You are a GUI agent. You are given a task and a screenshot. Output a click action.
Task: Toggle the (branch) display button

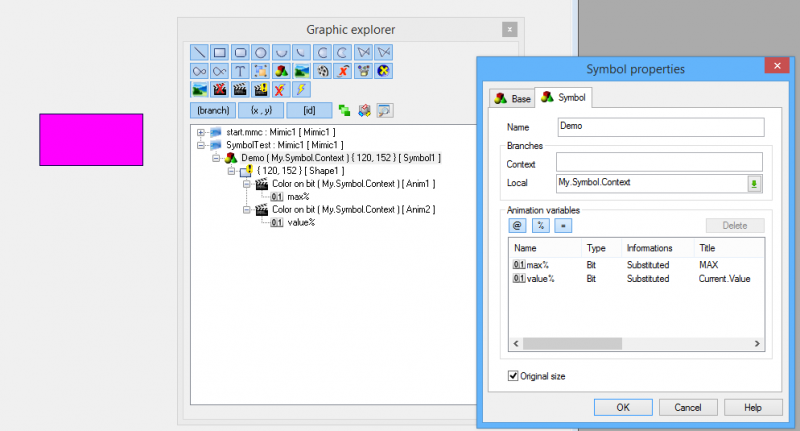pos(213,110)
